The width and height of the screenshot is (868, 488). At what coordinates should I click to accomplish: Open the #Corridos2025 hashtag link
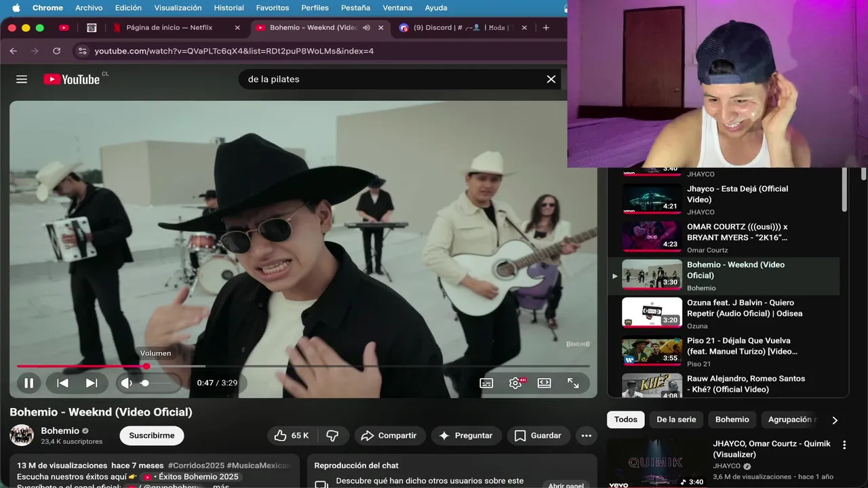[x=196, y=466]
